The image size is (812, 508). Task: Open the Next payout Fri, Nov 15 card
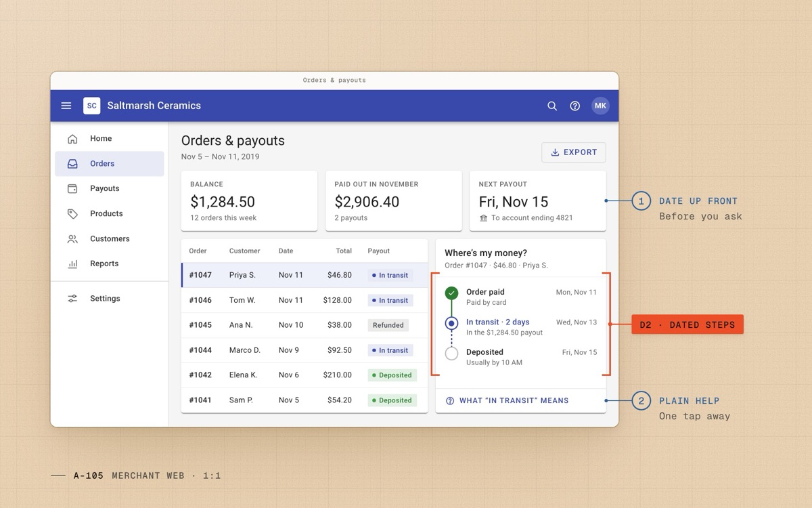click(538, 201)
